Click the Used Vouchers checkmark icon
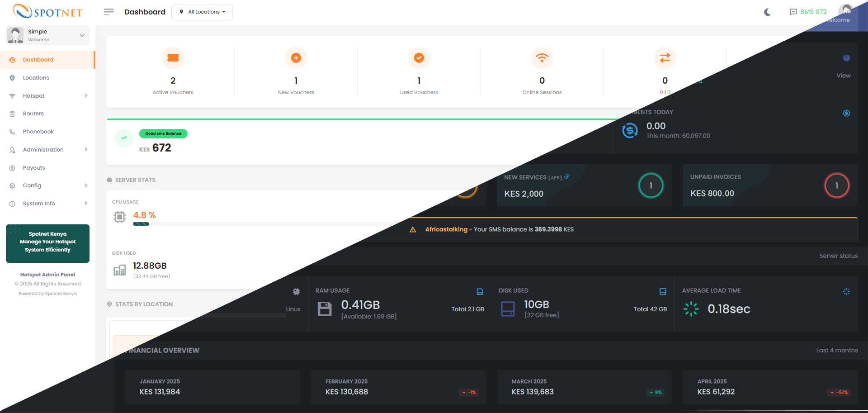This screenshot has width=868, height=413. (x=419, y=58)
